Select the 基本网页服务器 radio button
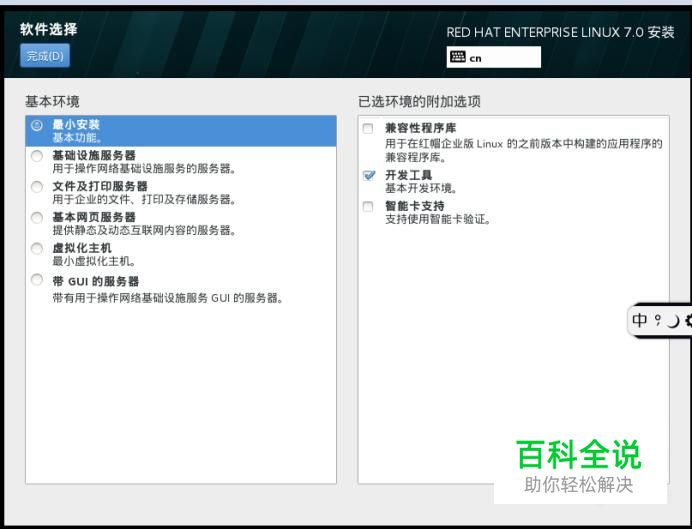692x529 pixels. [x=37, y=218]
